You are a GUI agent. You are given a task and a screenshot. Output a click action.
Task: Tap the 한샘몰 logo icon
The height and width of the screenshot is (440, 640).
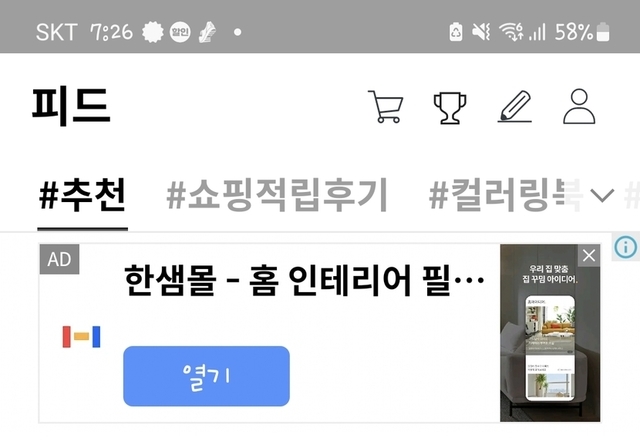tap(81, 337)
